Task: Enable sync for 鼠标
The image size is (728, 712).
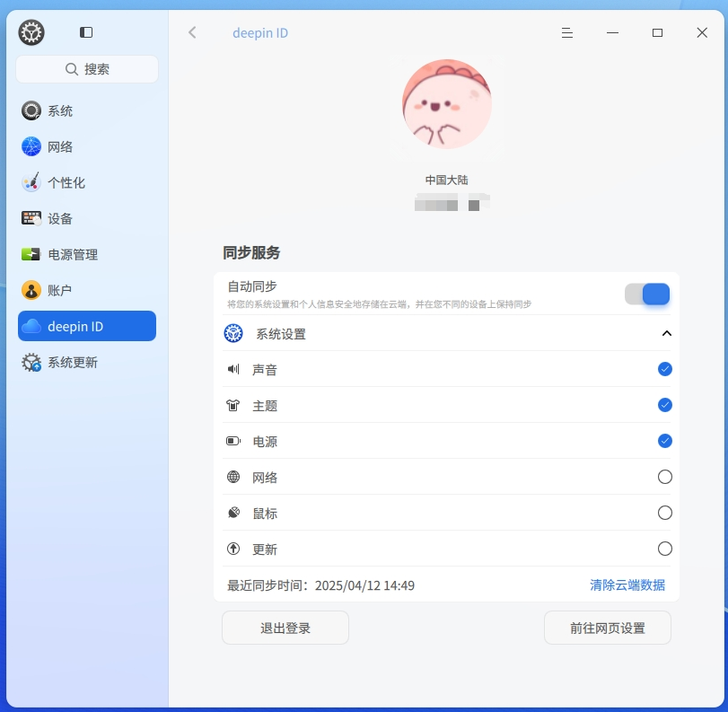Action: [x=665, y=513]
